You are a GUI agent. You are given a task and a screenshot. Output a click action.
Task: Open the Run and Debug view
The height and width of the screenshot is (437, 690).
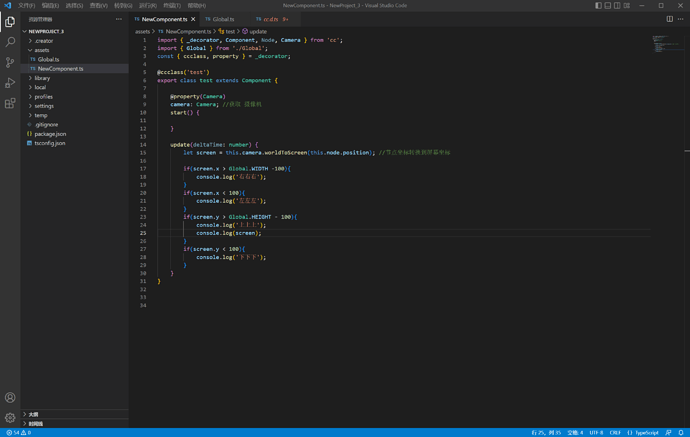click(x=10, y=83)
